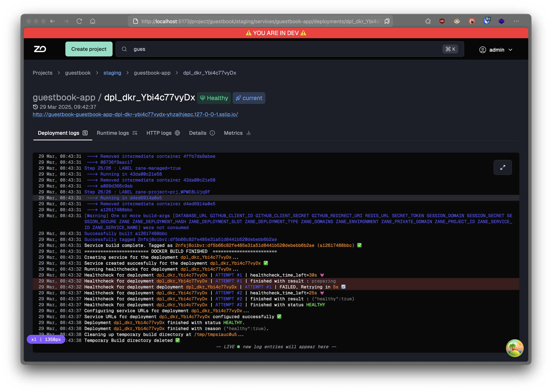
Task: Switch to Runtime logs tab
Action: (117, 133)
